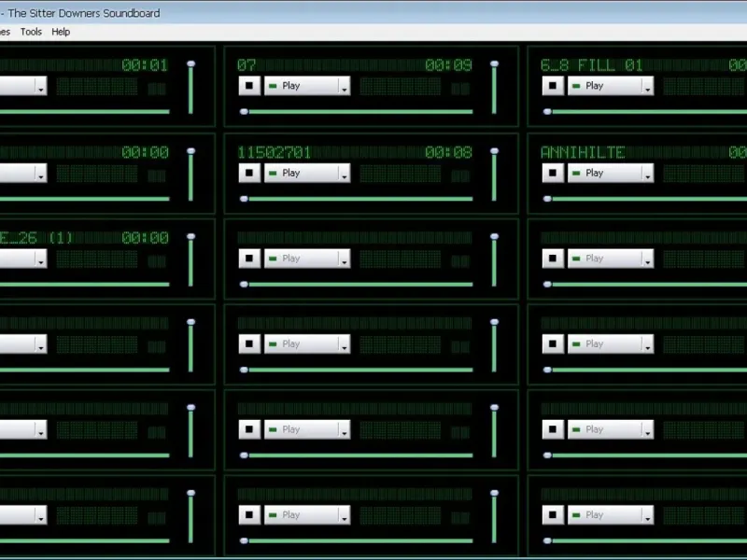Screen dimensions: 747x560
Task: Play the 6_8 FILL 01 sound
Action: 604,86
